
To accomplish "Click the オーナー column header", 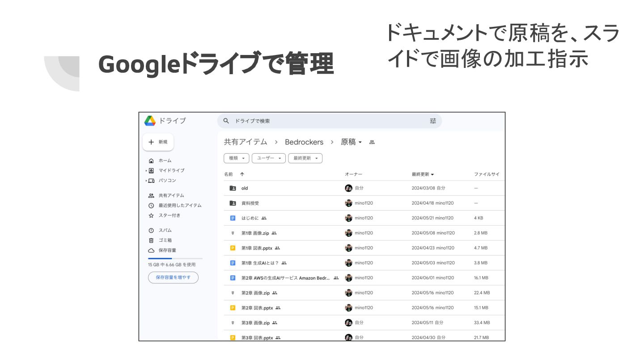I will (353, 174).
